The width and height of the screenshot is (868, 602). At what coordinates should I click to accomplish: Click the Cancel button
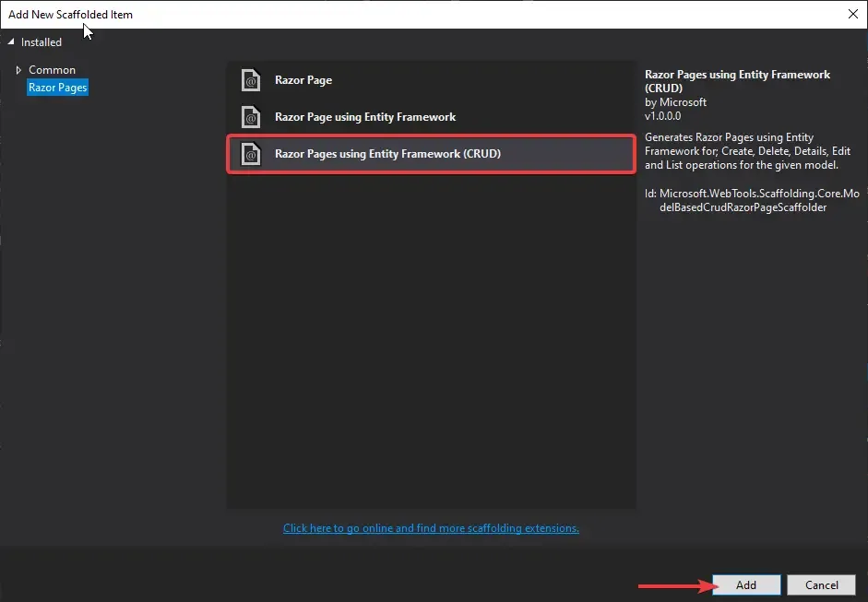(x=821, y=584)
